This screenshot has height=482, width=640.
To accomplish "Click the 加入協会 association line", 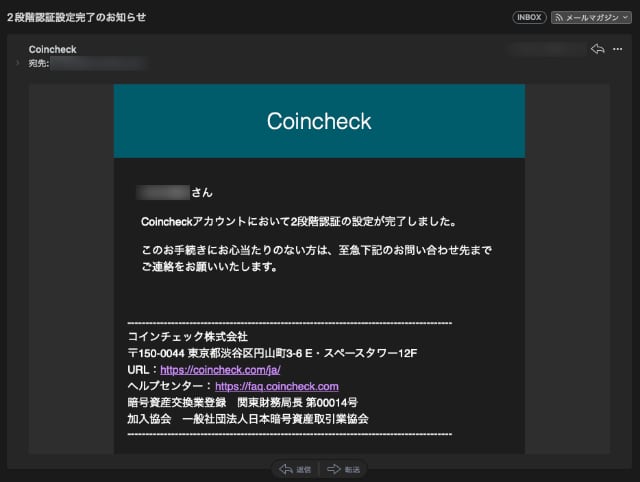I will tap(248, 419).
